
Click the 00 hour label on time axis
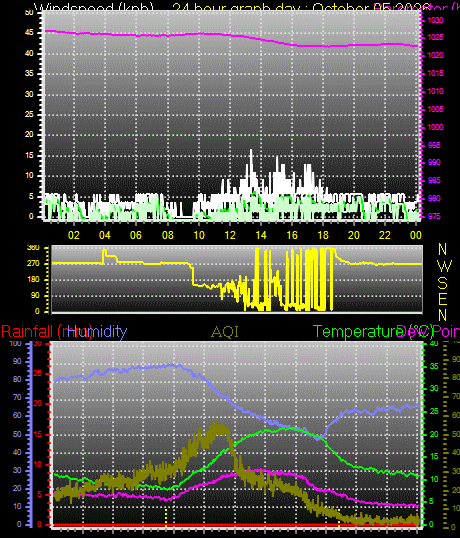[x=416, y=235]
